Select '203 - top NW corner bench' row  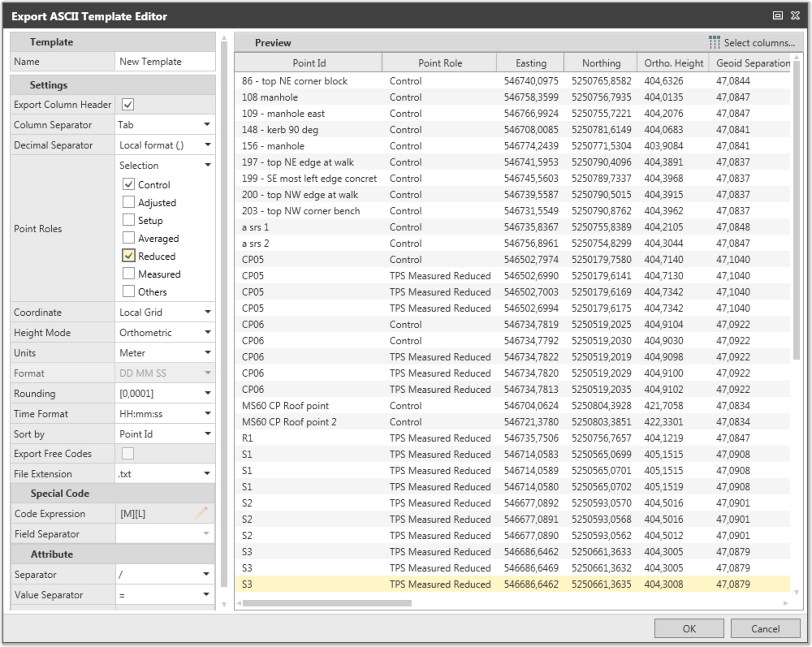tap(512, 211)
